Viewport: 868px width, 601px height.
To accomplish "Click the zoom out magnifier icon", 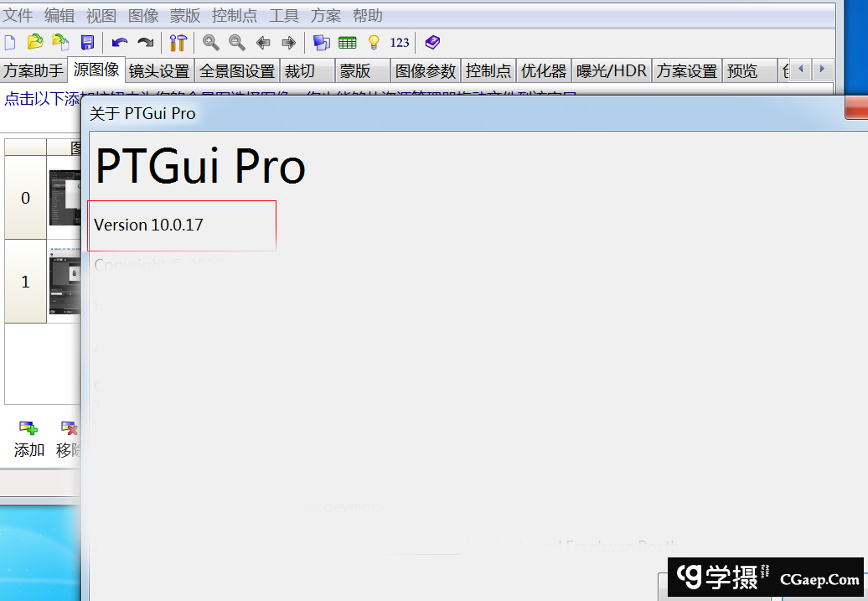I will pyautogui.click(x=237, y=43).
